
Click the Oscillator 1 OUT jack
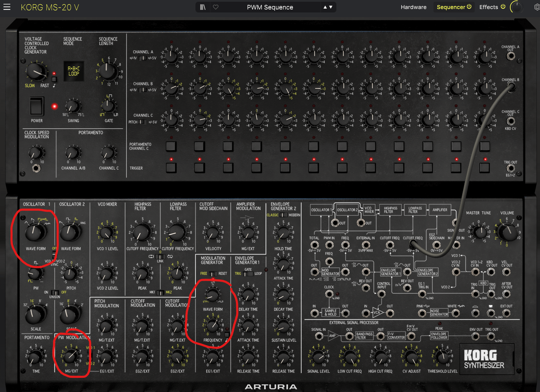point(335,223)
